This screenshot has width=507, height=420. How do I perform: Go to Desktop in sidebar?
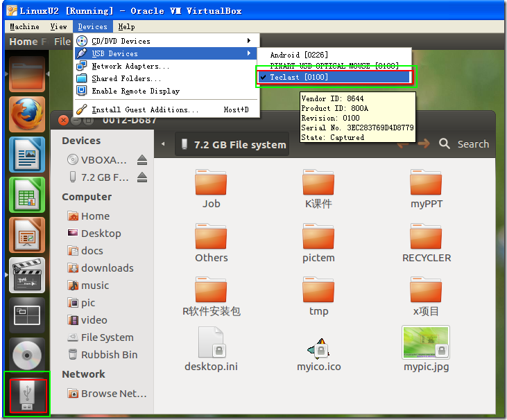tap(94, 234)
